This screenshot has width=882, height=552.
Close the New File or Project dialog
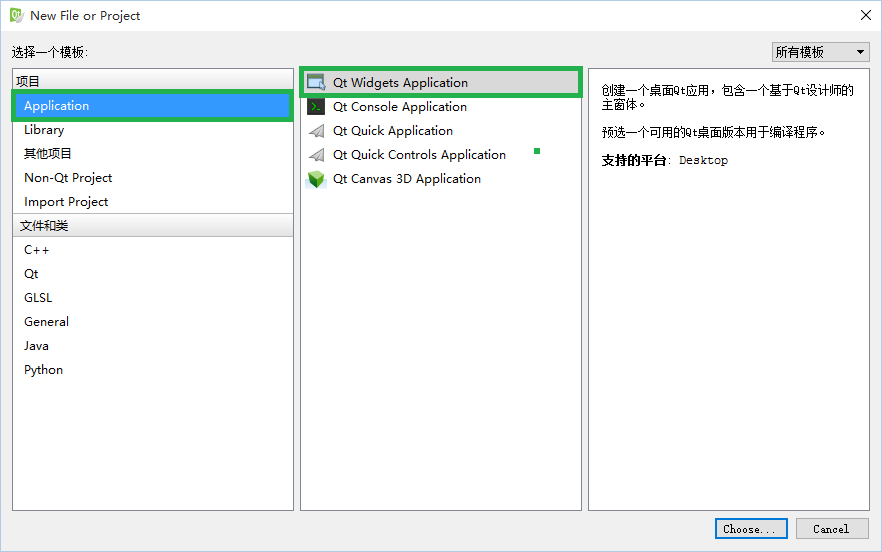tap(866, 15)
